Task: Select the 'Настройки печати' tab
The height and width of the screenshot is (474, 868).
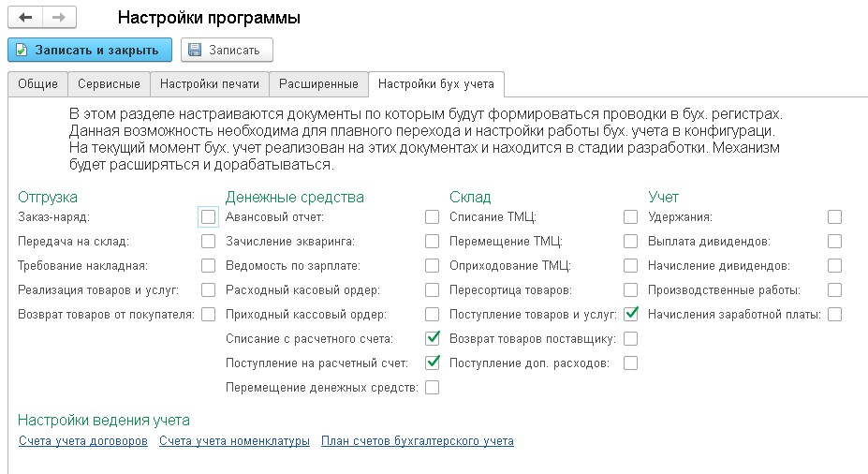Action: point(210,84)
